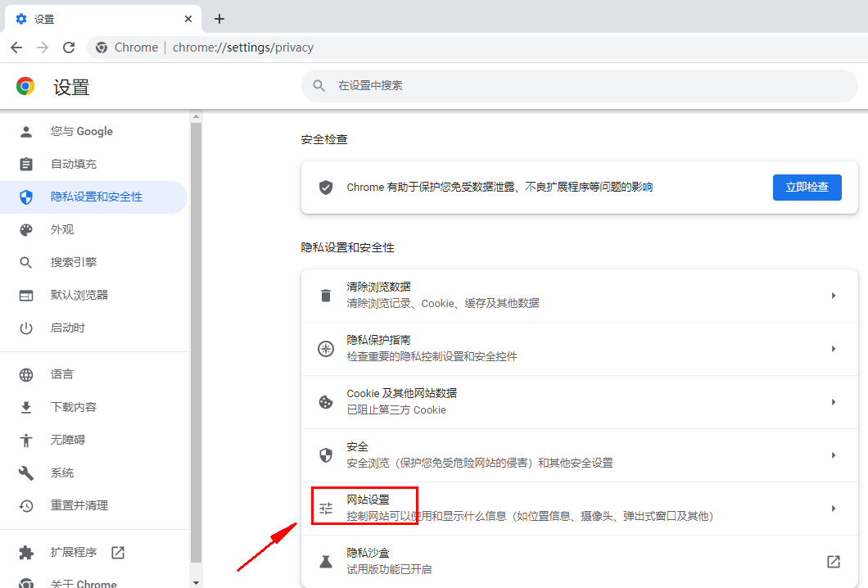This screenshot has height=588, width=868.
Task: Open 自动填充 in sidebar
Action: click(x=93, y=164)
